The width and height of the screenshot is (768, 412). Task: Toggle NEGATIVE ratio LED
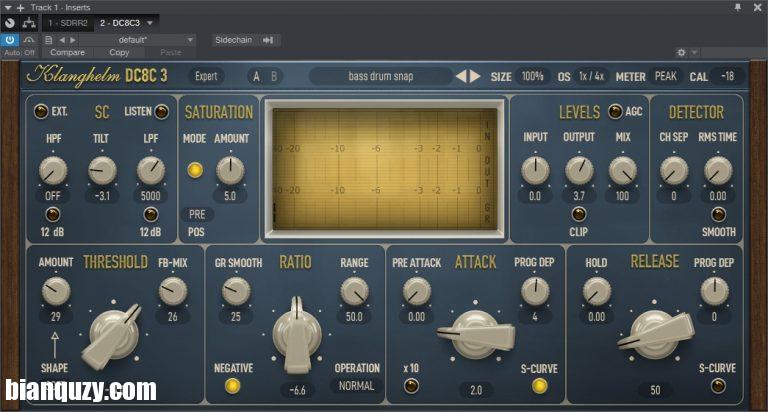tap(233, 386)
